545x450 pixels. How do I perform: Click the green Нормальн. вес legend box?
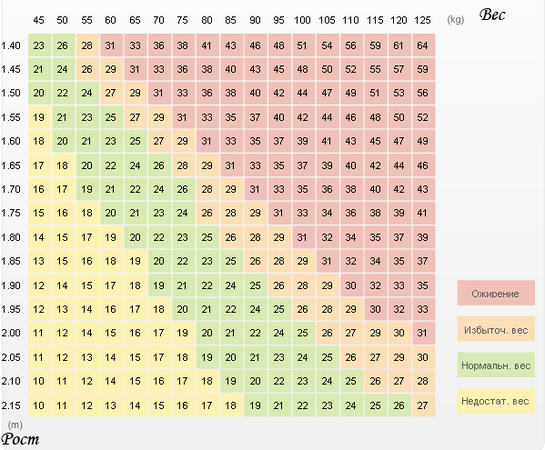pos(496,365)
